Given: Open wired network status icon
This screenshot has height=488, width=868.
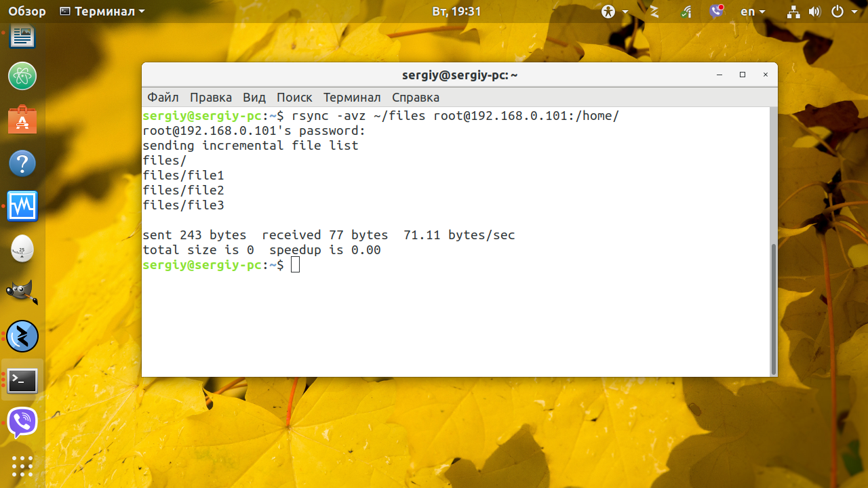Looking at the screenshot, I should 793,12.
